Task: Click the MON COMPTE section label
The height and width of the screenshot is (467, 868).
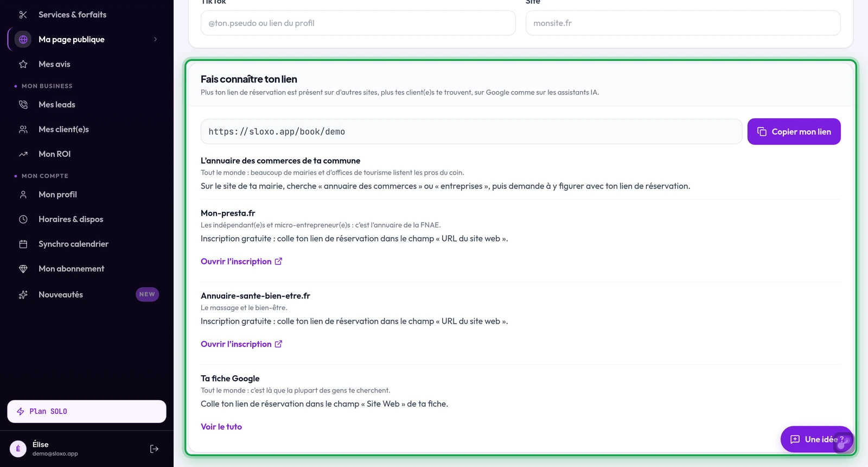Action: click(x=45, y=176)
